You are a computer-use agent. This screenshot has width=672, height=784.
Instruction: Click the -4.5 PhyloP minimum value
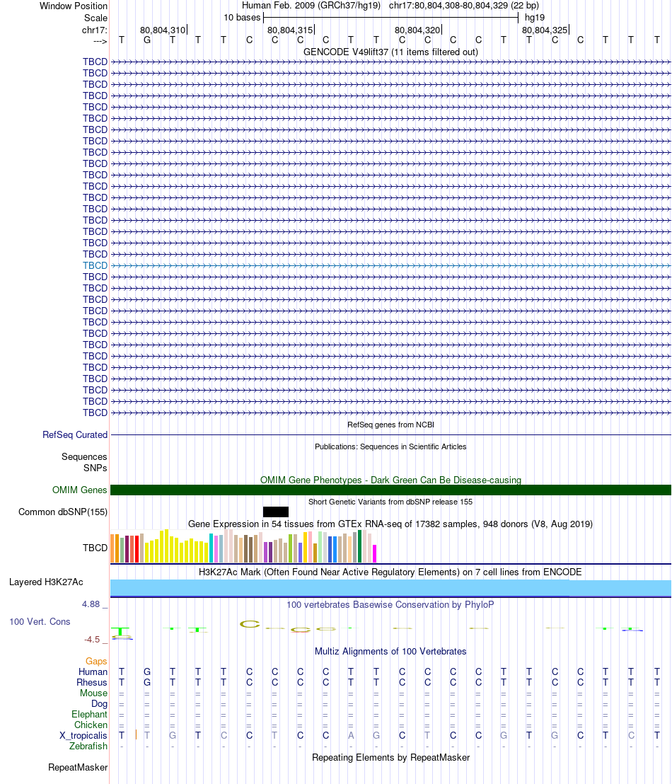[92, 640]
